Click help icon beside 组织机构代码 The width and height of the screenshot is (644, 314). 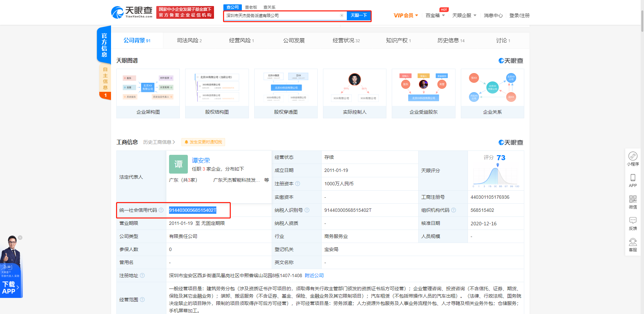click(x=453, y=210)
